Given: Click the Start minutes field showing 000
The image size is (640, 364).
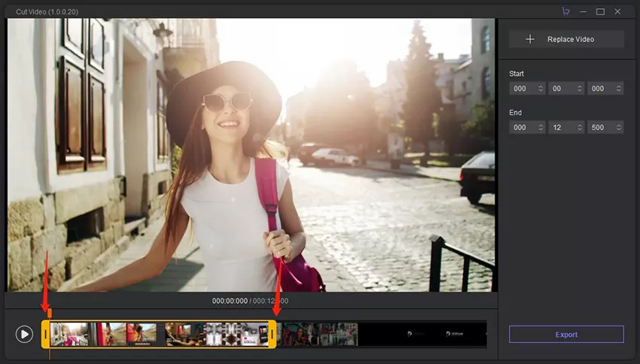Looking at the screenshot, I should (x=527, y=89).
